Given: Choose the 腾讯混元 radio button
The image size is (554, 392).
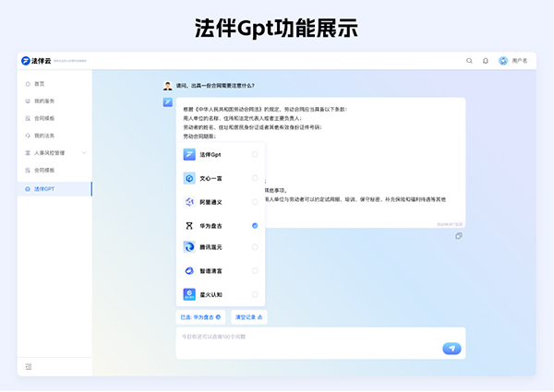Looking at the screenshot, I should (255, 247).
